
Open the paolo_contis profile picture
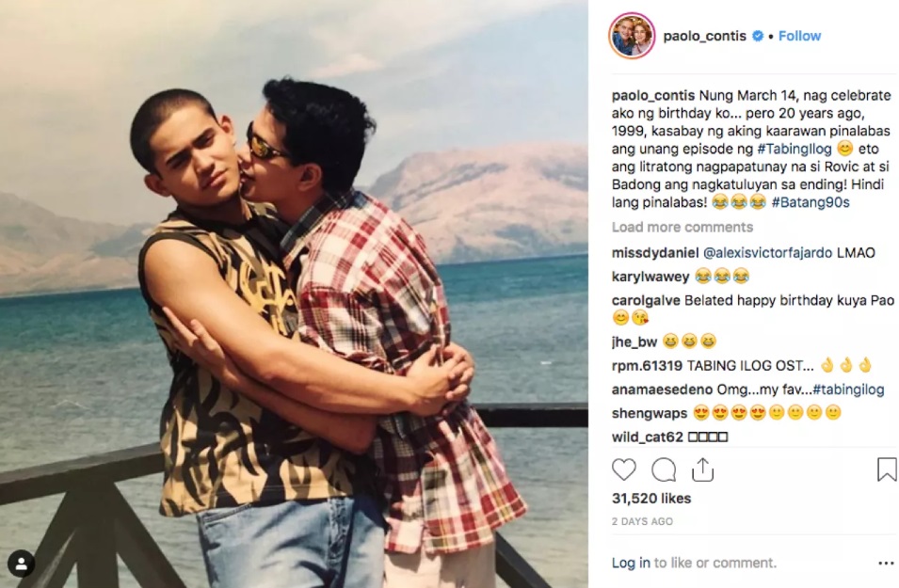pos(632,36)
